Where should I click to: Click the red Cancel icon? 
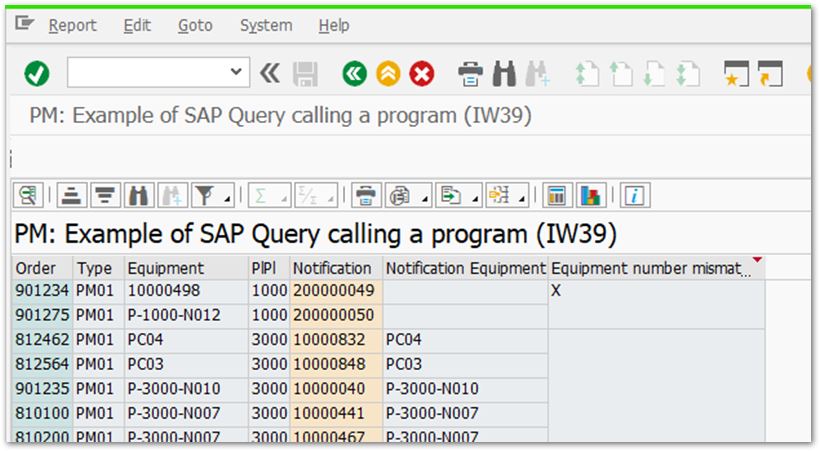click(x=422, y=73)
